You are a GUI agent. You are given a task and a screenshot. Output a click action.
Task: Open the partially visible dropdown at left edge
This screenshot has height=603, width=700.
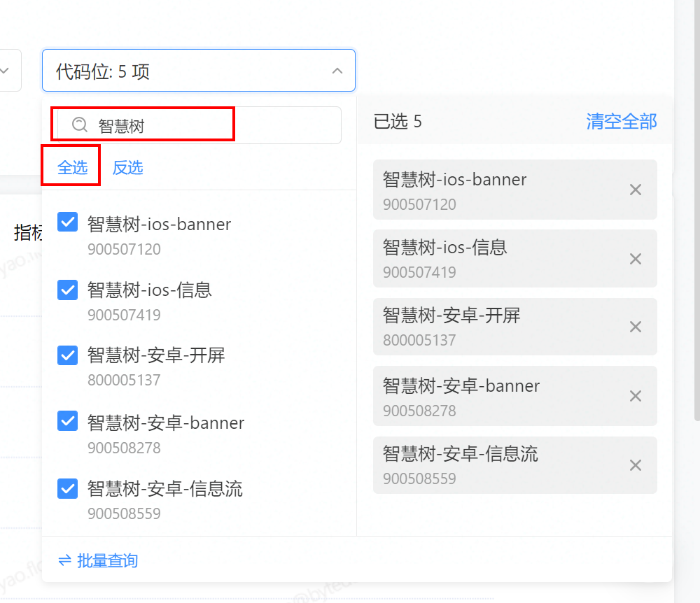point(9,71)
